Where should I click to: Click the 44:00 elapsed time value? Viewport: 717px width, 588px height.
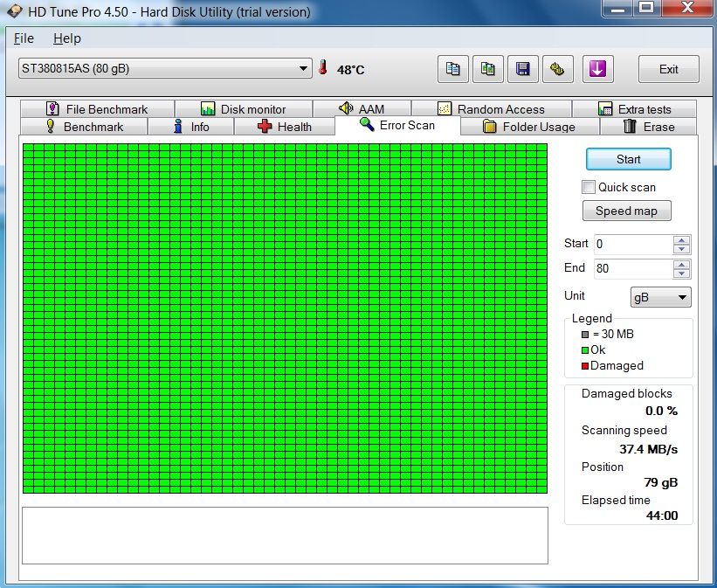[662, 515]
